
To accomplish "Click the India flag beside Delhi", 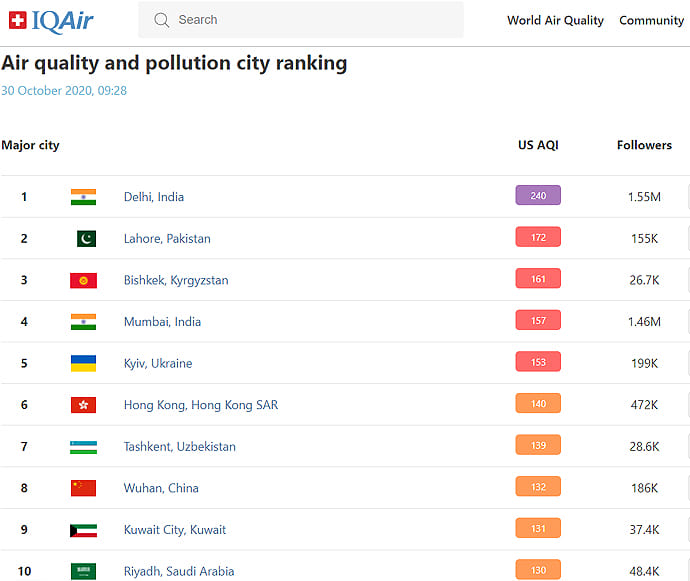I will (83, 197).
